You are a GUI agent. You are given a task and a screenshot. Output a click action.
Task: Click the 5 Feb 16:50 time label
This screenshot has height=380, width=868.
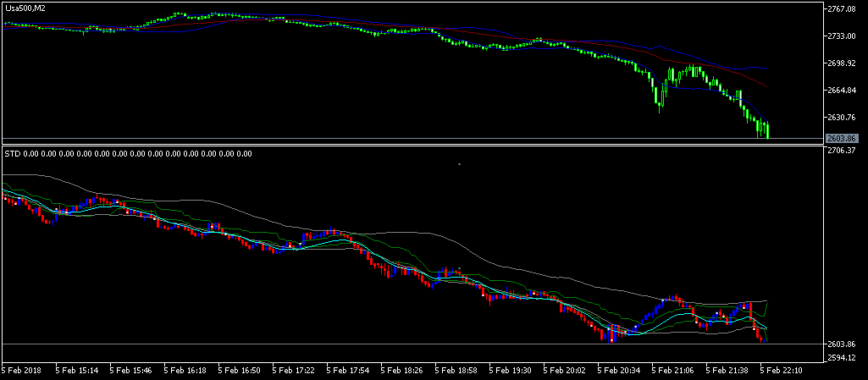[237, 369]
